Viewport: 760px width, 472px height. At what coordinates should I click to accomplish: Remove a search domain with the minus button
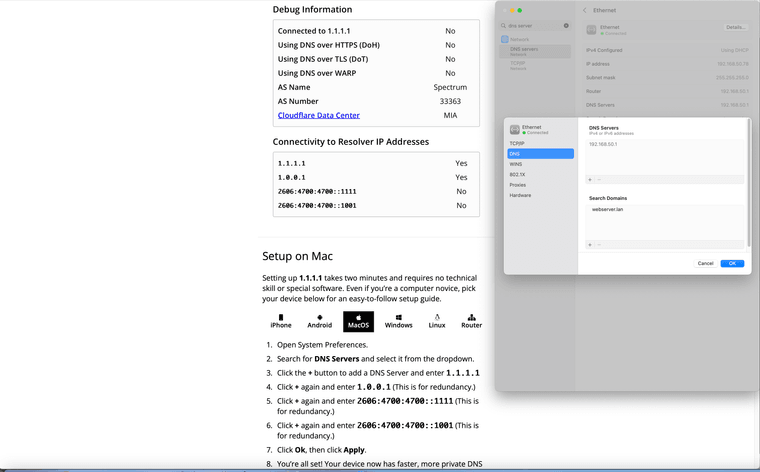(x=599, y=245)
